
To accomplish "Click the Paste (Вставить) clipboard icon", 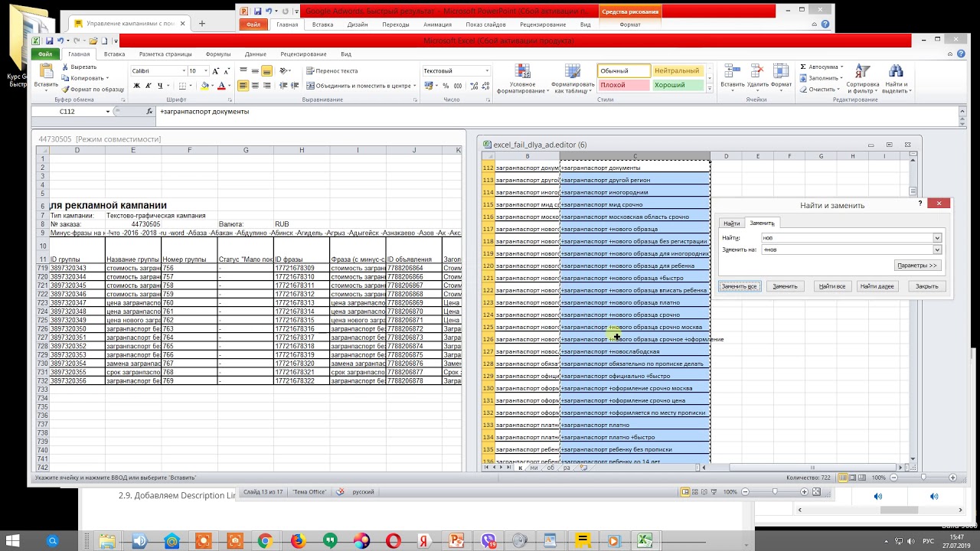I will click(x=46, y=73).
